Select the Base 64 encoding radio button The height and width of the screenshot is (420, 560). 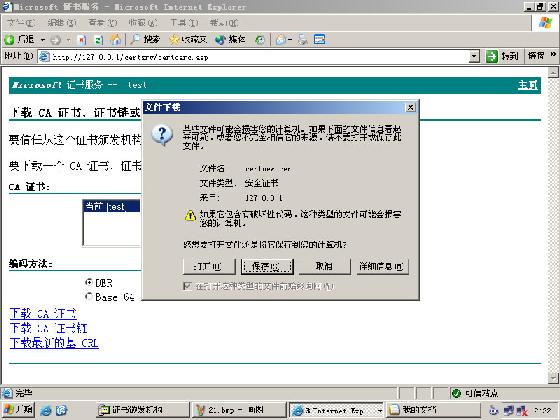(x=89, y=297)
